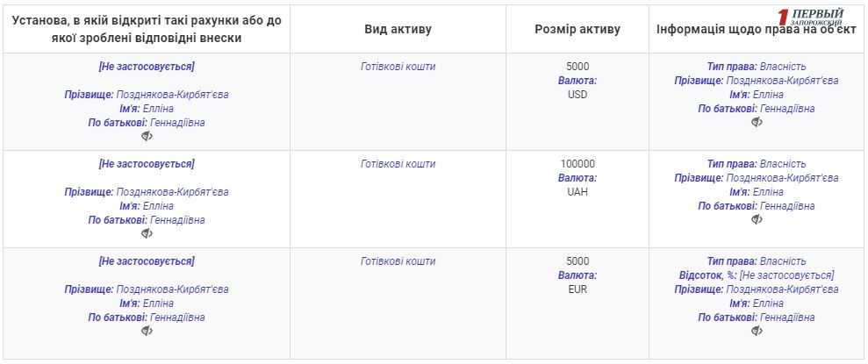Screen dimensions: 868x364
Task: Click the 100000 amount value
Action: pyautogui.click(x=577, y=164)
